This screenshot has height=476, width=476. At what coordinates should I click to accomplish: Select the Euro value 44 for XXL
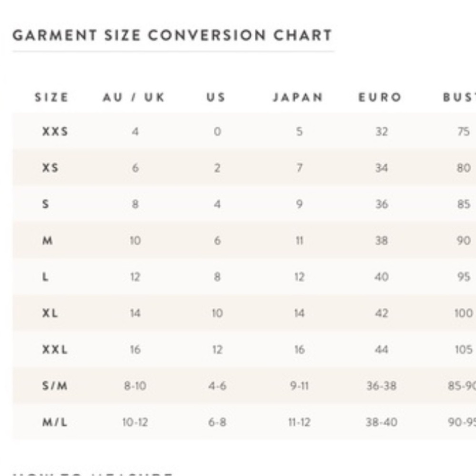(382, 349)
